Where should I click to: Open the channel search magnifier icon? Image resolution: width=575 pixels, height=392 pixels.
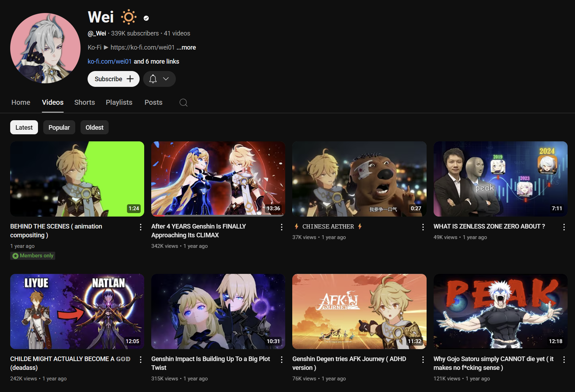[183, 102]
